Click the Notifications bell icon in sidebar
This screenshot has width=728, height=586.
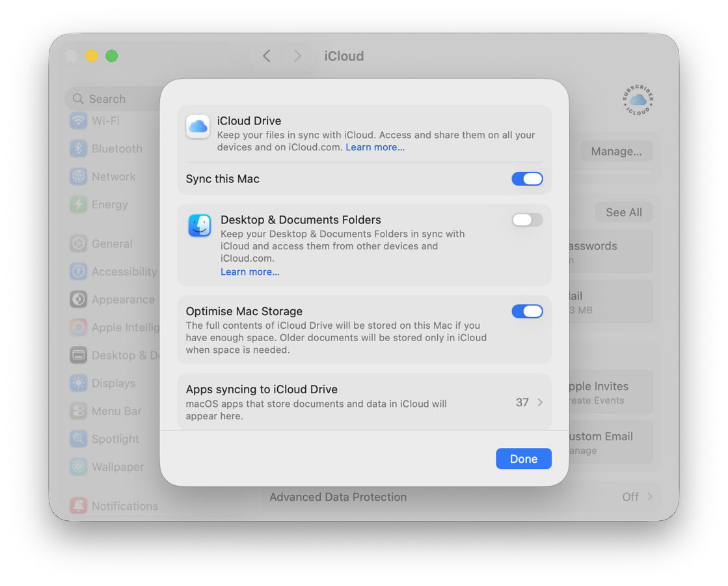pos(79,506)
